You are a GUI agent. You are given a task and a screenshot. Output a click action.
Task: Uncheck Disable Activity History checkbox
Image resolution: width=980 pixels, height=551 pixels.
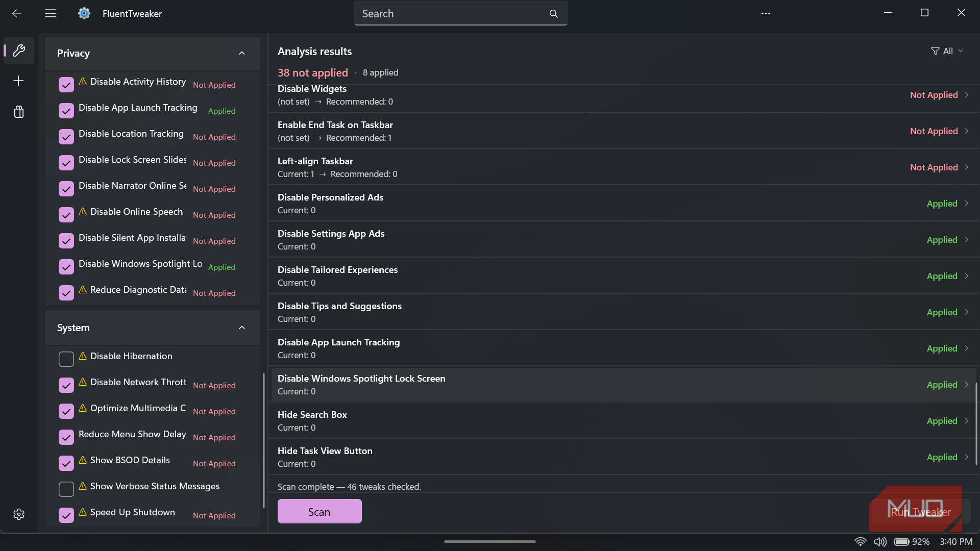pos(66,85)
